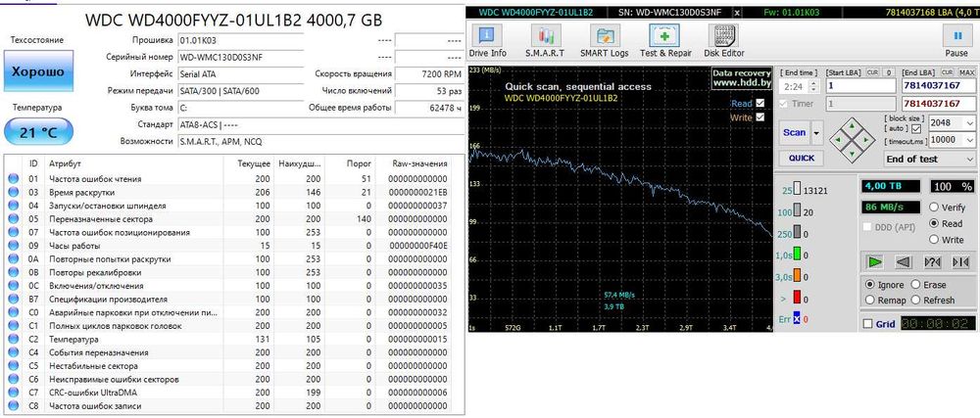Click the CUR button beside End LBA
Image resolution: width=980 pixels, height=418 pixels.
click(948, 72)
